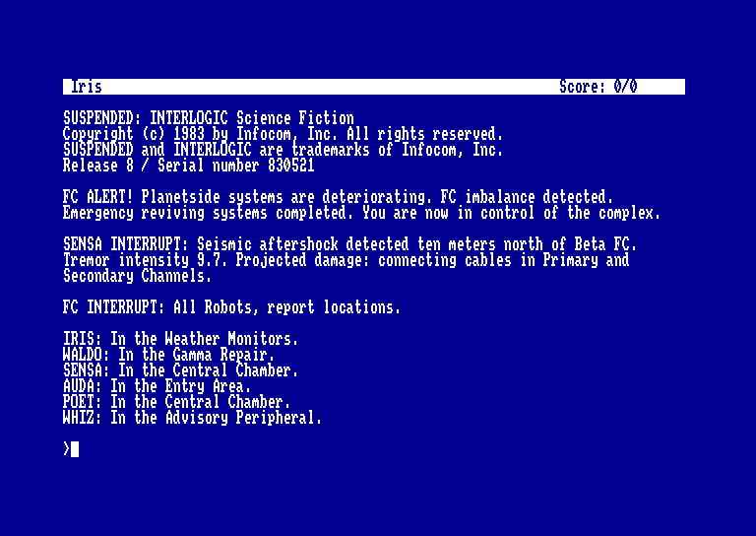Select the WALDO Gamma Repair line
The height and width of the screenshot is (536, 756).
pos(168,355)
